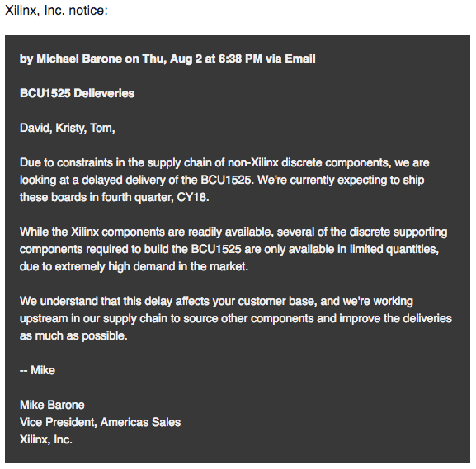Image resolution: width=476 pixels, height=469 pixels.
Task: Click the timestamp 'Thu, Aug 2 at 6:38 PM'
Action: 202,59
